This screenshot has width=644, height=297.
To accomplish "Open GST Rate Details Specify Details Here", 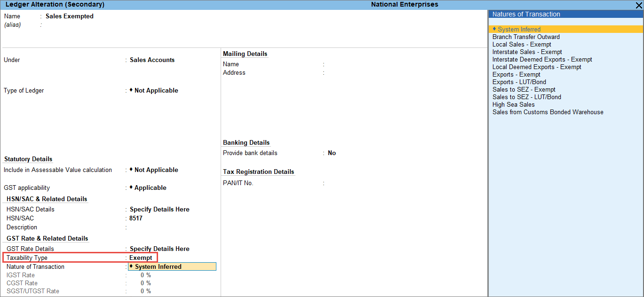I will coord(159,249).
